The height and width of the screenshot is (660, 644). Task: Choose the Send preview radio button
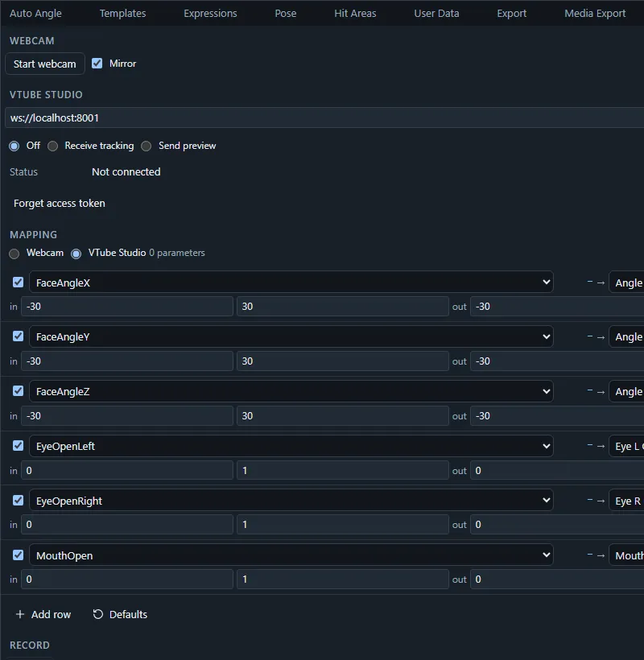pos(146,146)
